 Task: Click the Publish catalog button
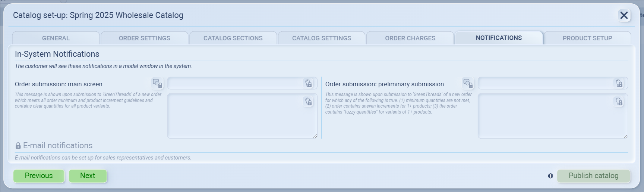pyautogui.click(x=593, y=176)
